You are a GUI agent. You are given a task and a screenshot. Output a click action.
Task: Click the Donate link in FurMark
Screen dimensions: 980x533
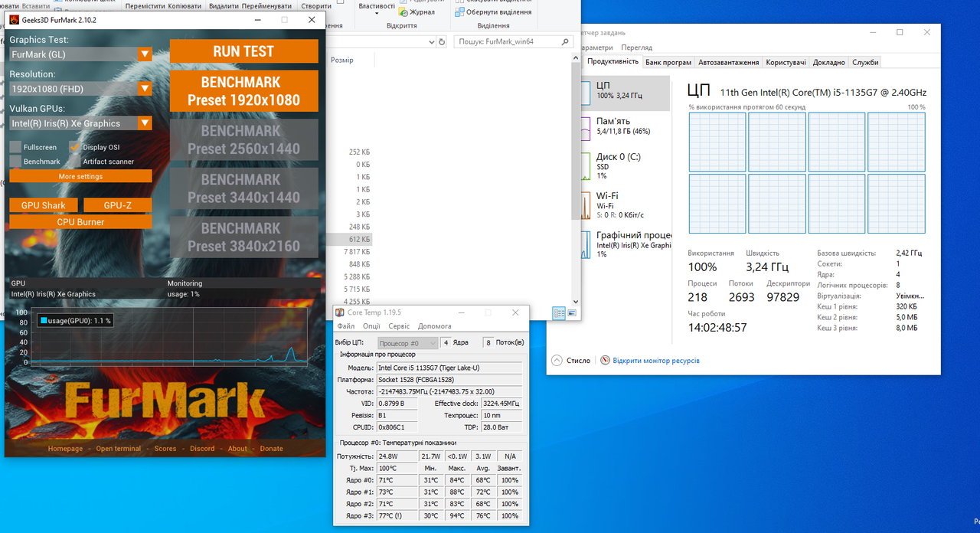coord(271,449)
